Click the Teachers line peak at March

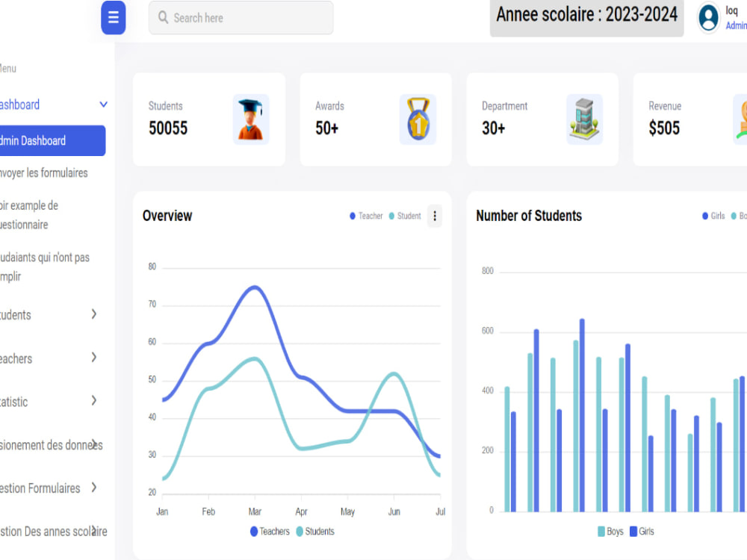point(255,287)
